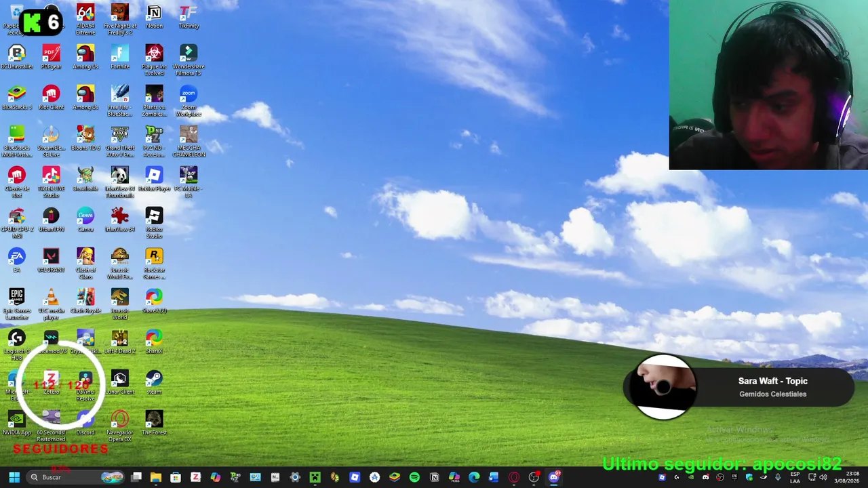This screenshot has height=488, width=868.
Task: Launch the FC Mobile - EA shortcut
Action: [x=189, y=182]
